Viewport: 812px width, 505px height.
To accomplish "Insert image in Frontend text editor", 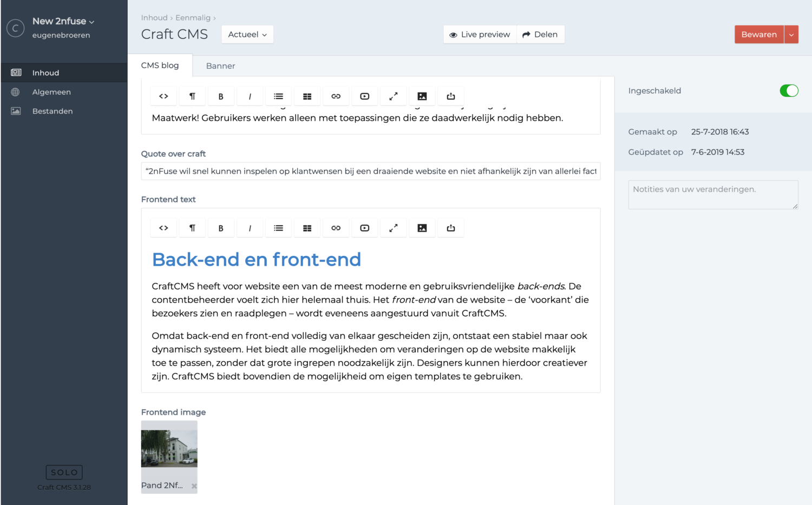I will [422, 228].
